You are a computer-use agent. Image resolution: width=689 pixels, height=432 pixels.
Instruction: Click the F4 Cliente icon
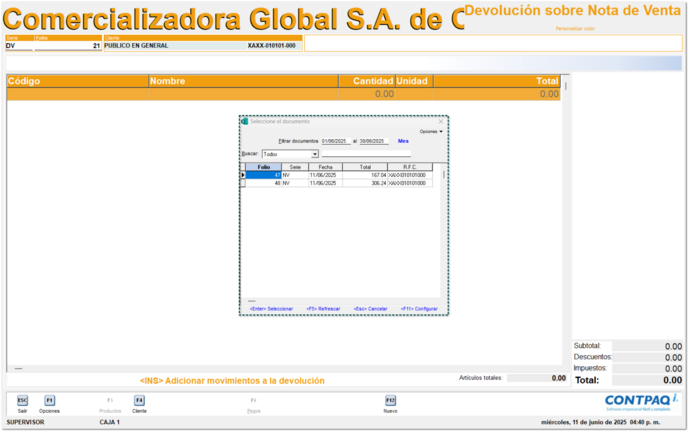point(139,400)
